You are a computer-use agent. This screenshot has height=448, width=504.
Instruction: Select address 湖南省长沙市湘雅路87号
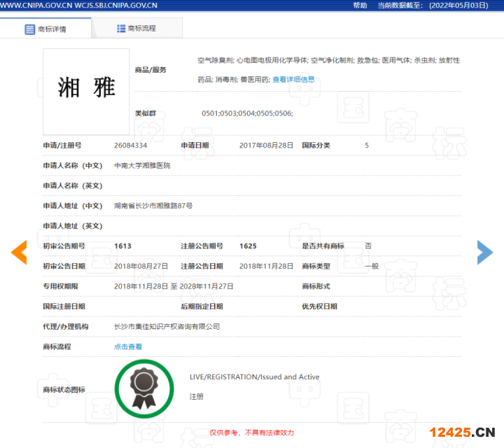pos(153,206)
